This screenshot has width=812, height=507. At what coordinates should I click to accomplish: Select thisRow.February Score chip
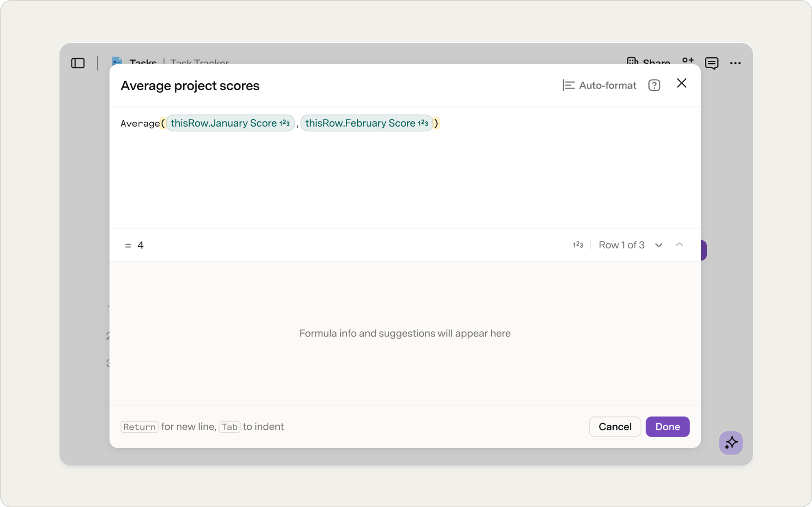367,123
